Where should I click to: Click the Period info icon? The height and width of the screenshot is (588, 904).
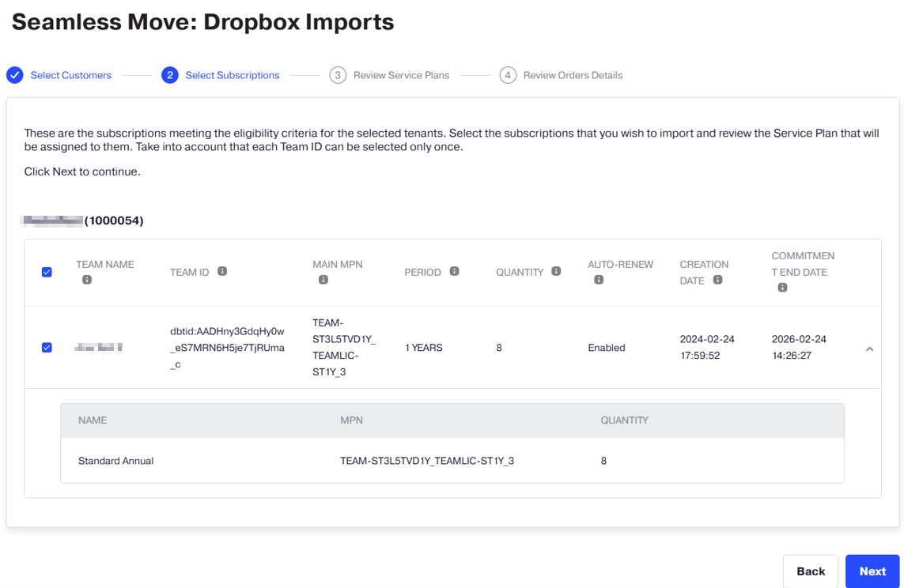(x=454, y=271)
